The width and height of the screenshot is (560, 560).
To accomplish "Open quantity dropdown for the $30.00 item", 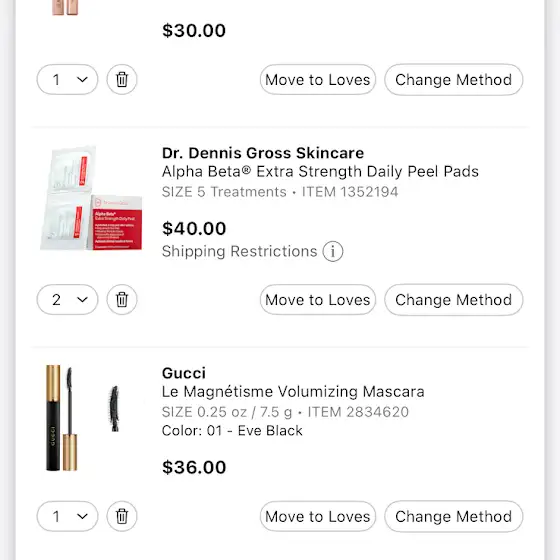I will [68, 79].
